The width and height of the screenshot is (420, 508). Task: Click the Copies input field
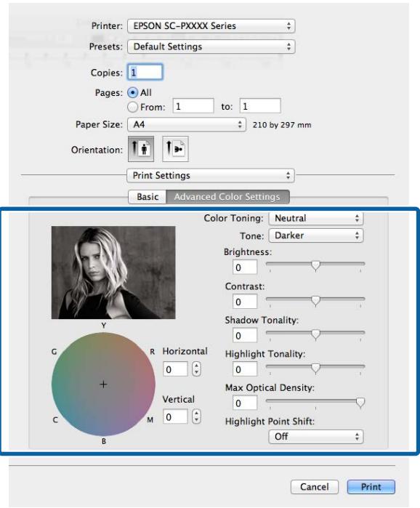pyautogui.click(x=145, y=72)
